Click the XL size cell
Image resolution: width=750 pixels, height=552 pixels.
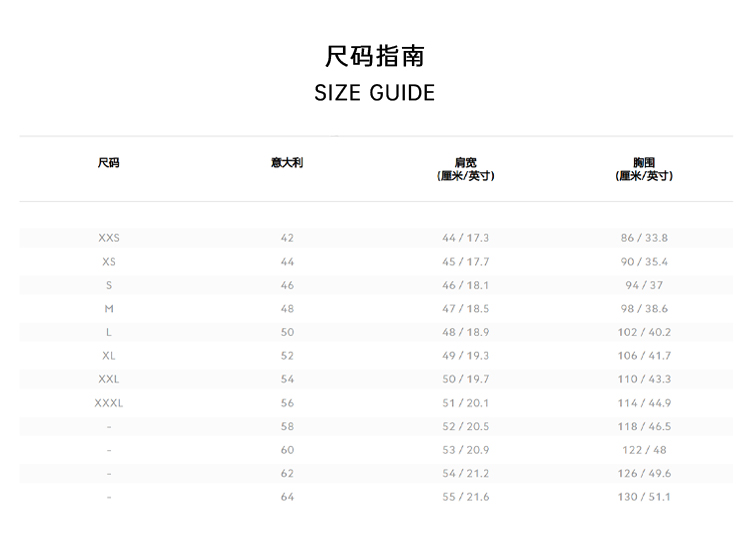click(x=109, y=355)
